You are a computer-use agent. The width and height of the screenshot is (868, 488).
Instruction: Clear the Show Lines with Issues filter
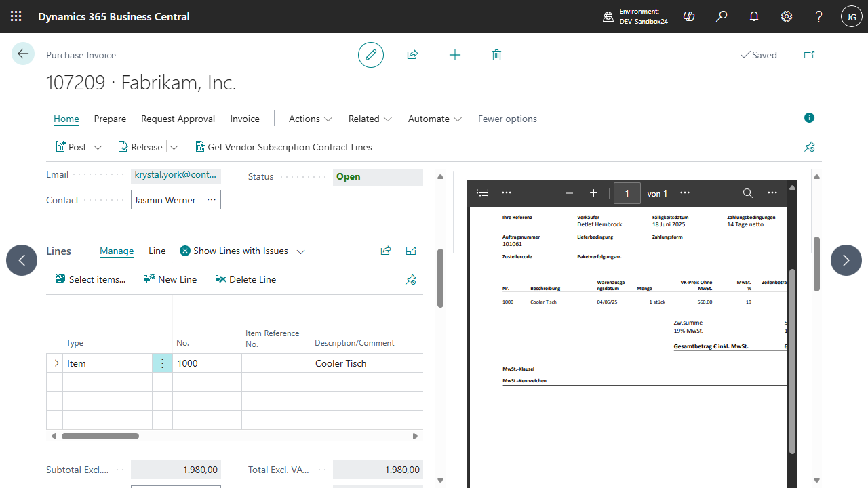click(x=184, y=250)
